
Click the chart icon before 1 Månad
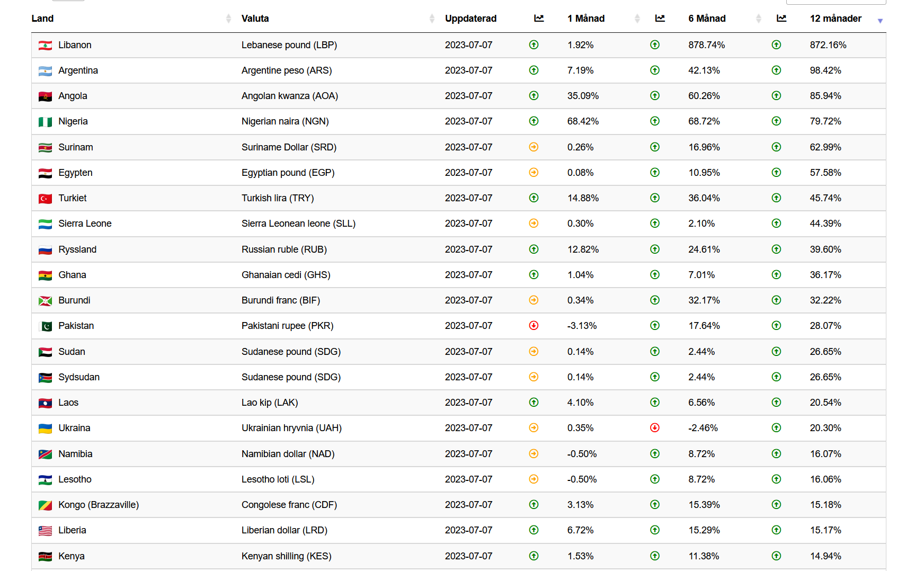539,19
